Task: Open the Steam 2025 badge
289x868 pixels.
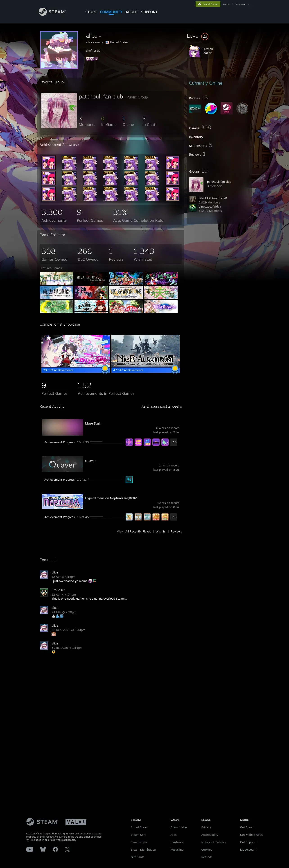Action: coord(226,109)
